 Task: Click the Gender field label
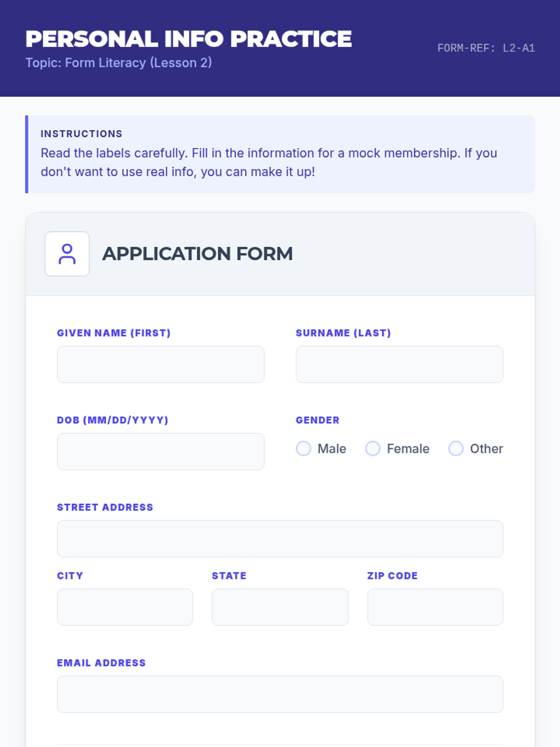317,420
